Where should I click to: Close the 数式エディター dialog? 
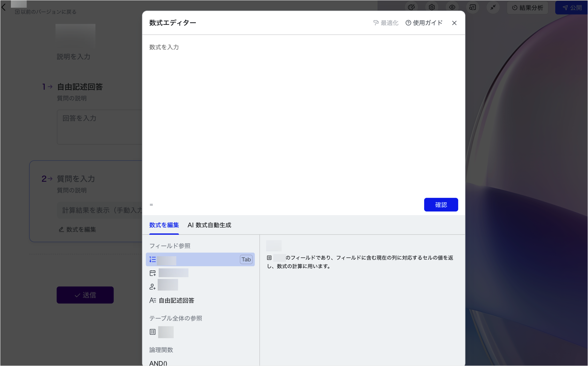(x=454, y=23)
